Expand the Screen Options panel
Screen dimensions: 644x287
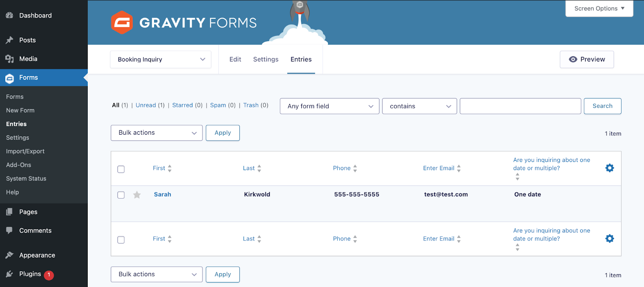[x=599, y=8]
